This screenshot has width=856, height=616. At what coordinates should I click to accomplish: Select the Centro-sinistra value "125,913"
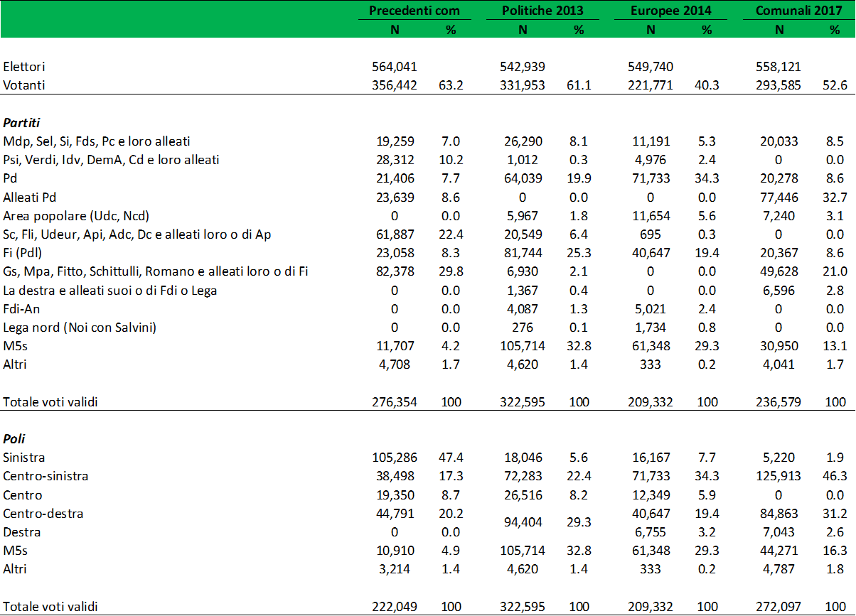click(779, 476)
